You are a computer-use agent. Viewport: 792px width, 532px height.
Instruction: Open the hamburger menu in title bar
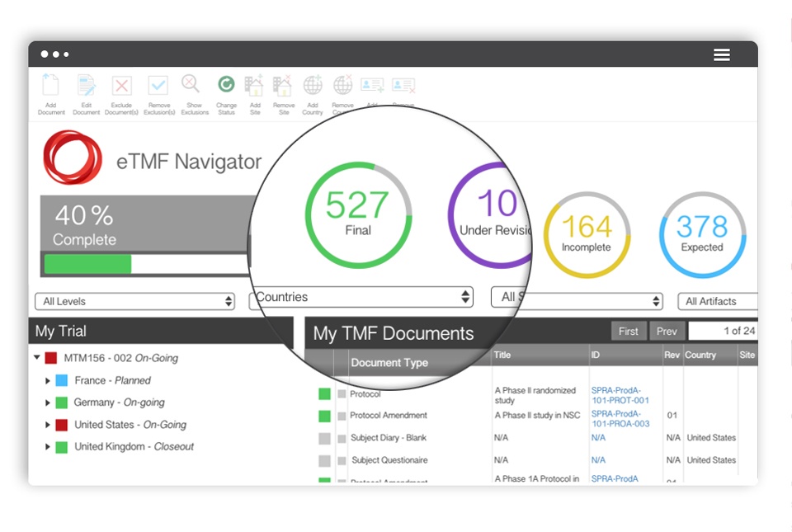pyautogui.click(x=721, y=54)
